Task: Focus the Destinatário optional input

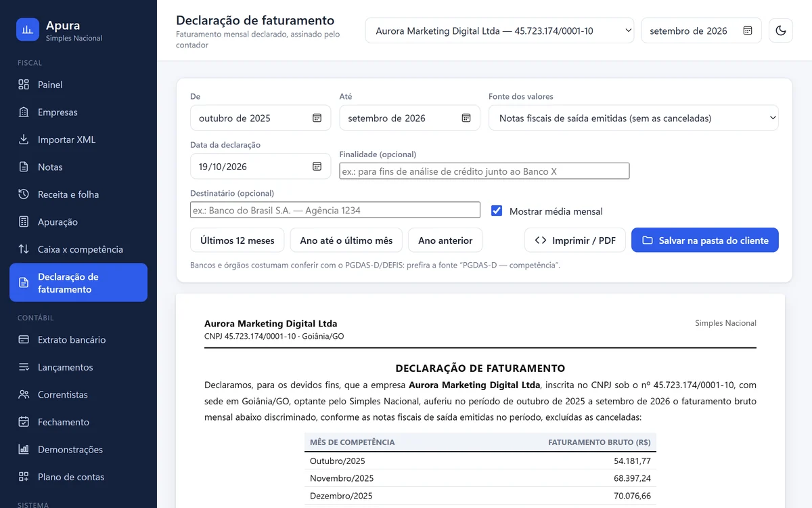Action: tap(335, 211)
